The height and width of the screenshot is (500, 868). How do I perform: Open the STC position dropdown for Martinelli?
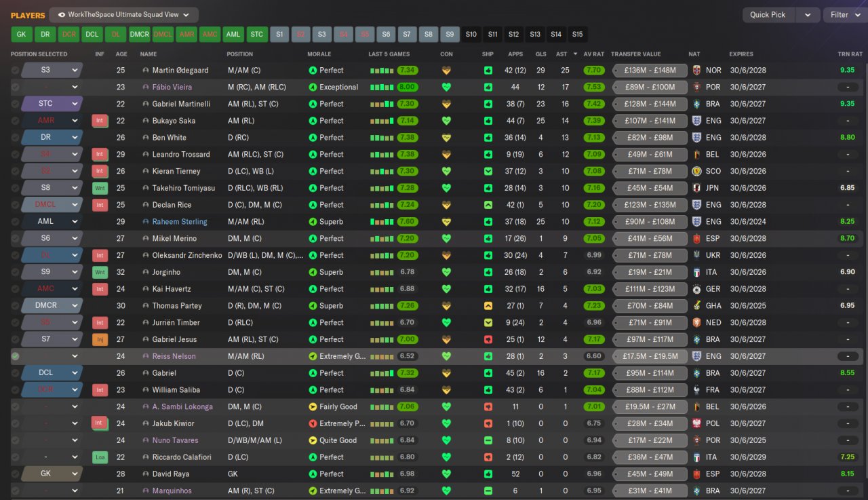pyautogui.click(x=52, y=104)
